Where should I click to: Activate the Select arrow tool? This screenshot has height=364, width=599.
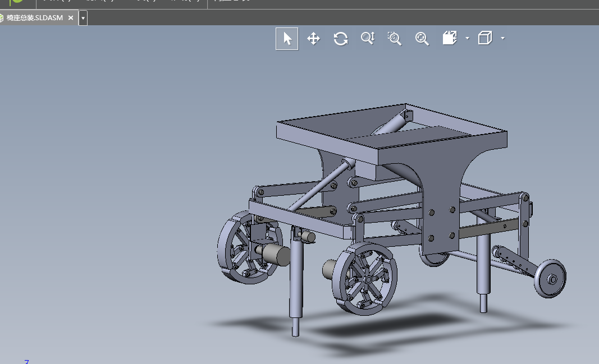tap(287, 39)
